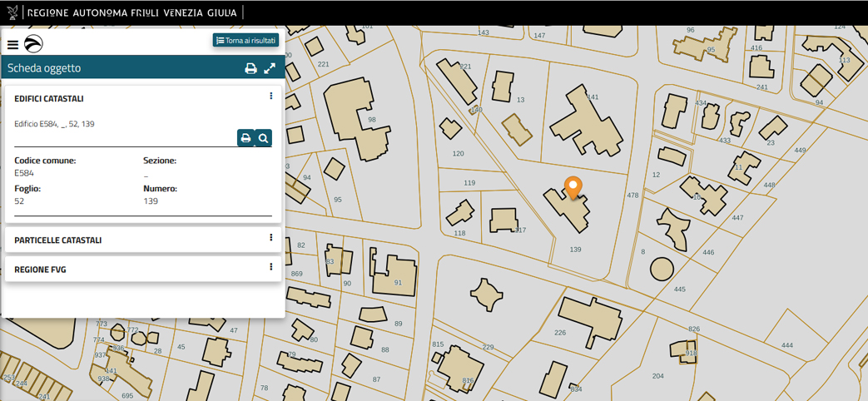This screenshot has width=868, height=401.
Task: Click the Eagle FVG round logo icon
Action: [x=33, y=45]
